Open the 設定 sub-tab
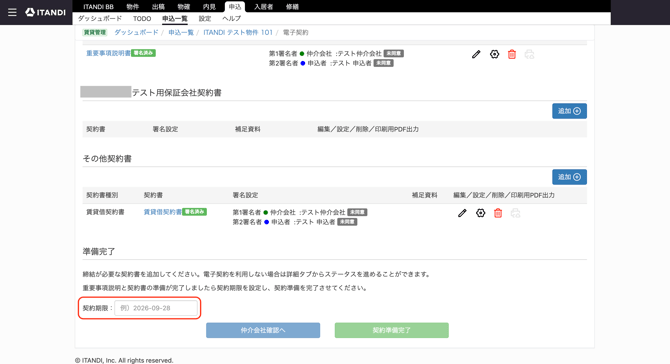This screenshot has height=364, width=670. point(205,18)
